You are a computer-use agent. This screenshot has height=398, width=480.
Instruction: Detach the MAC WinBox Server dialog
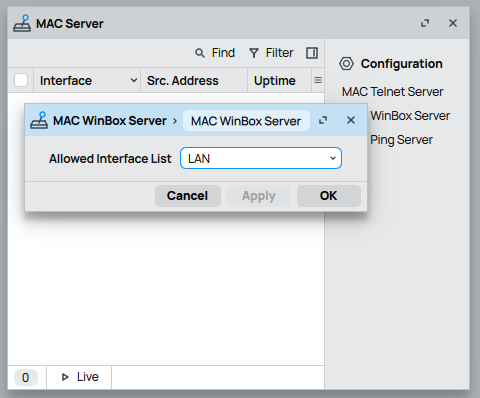pos(323,120)
